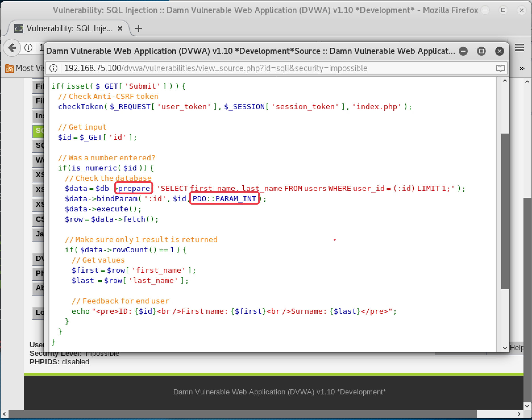Click the word "prepare" in the code

(134, 188)
